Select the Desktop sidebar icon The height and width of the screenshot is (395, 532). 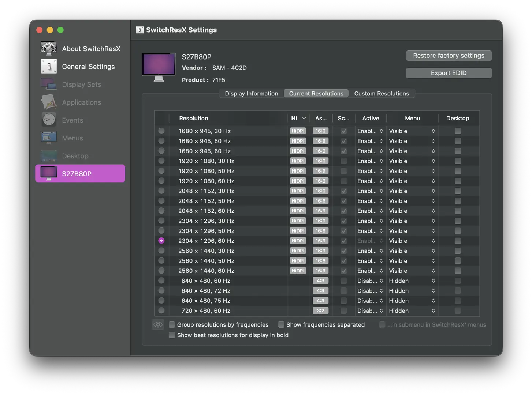tap(49, 156)
